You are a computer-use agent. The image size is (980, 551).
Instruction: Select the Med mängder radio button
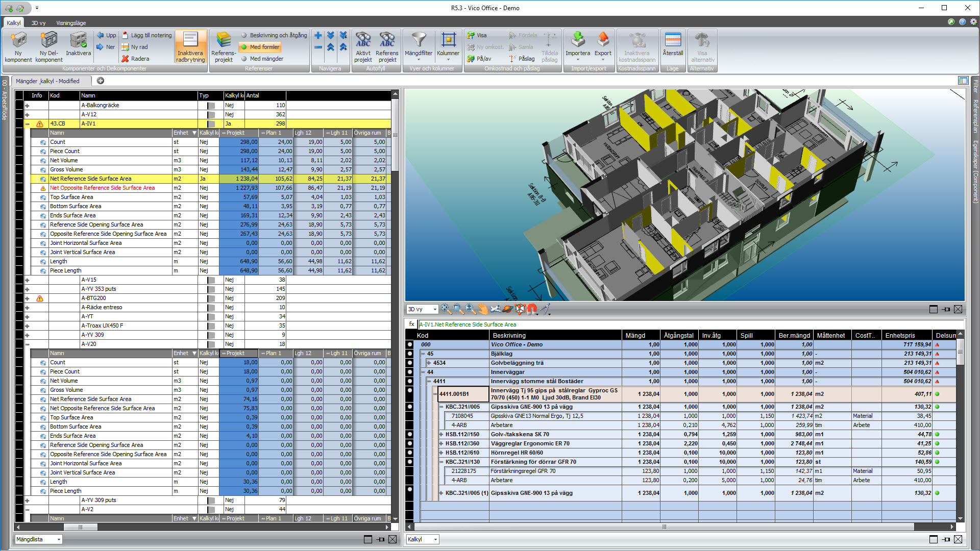244,59
